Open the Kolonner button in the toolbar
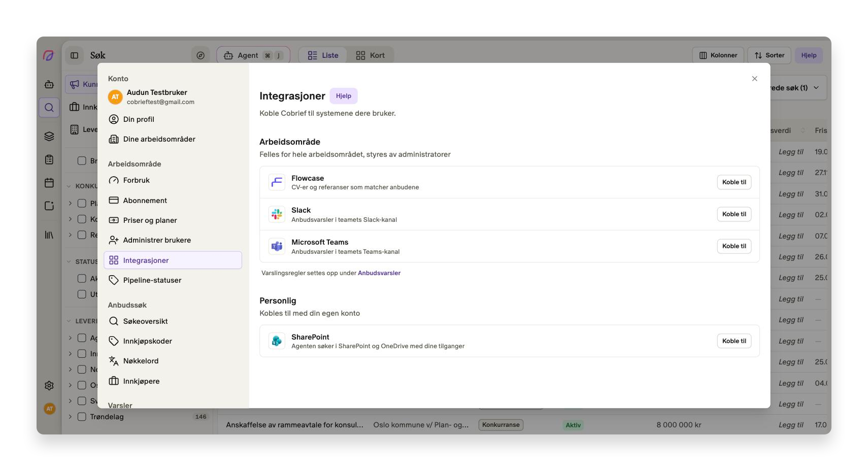The width and height of the screenshot is (868, 471). click(x=718, y=55)
